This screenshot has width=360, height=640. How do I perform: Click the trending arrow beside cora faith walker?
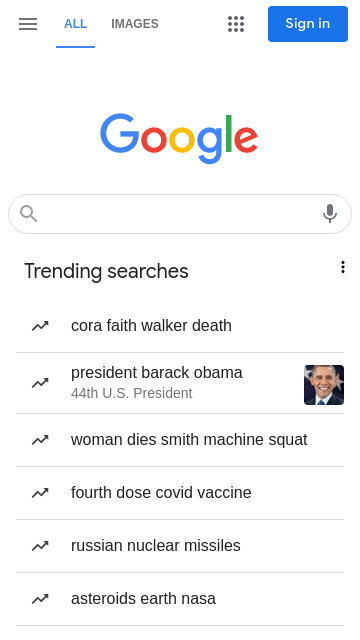40,326
